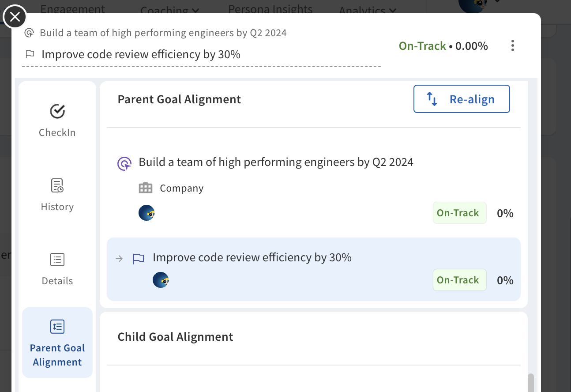571x392 pixels.
Task: Select Parent Goal Alignment sidebar item
Action: pyautogui.click(x=57, y=343)
